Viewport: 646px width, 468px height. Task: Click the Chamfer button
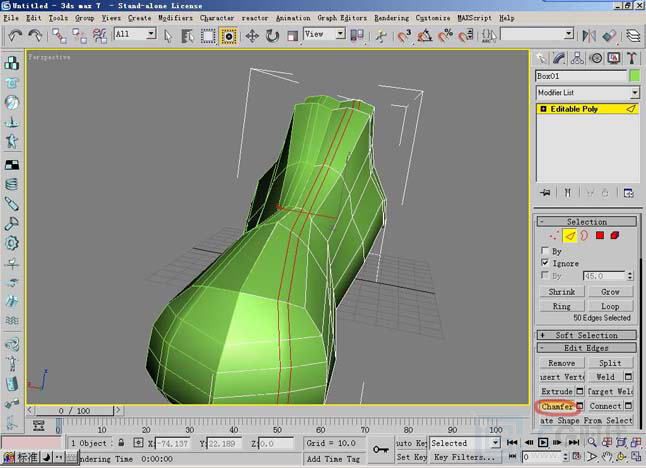[557, 406]
